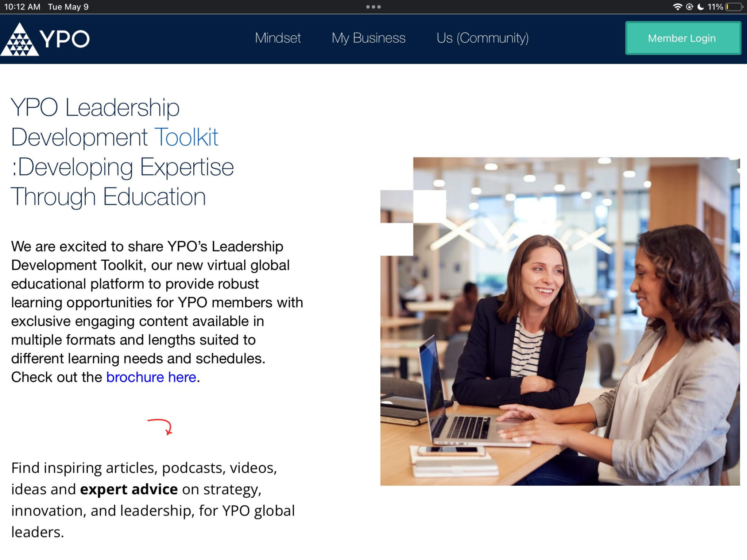Tap the 11% battery percentage text

tap(715, 7)
